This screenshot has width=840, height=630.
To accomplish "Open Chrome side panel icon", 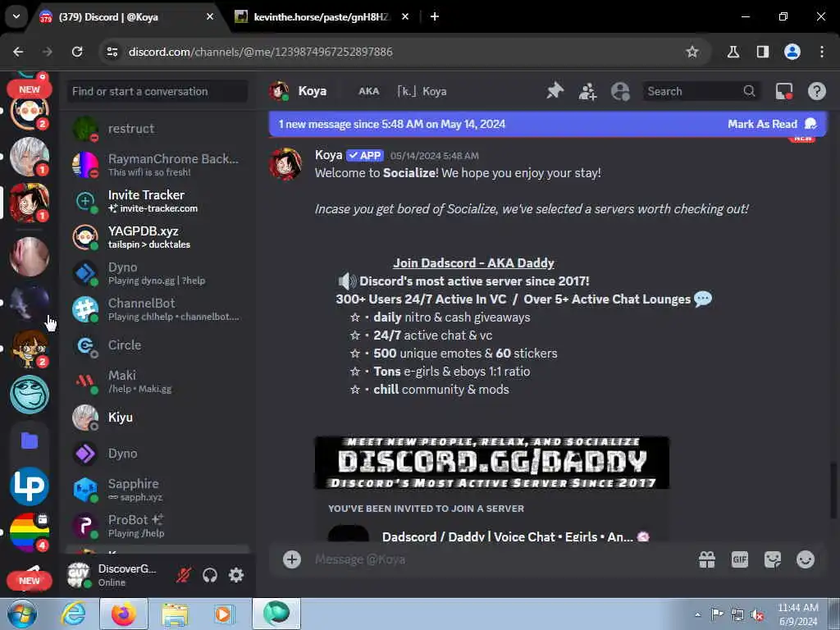I will (x=762, y=52).
